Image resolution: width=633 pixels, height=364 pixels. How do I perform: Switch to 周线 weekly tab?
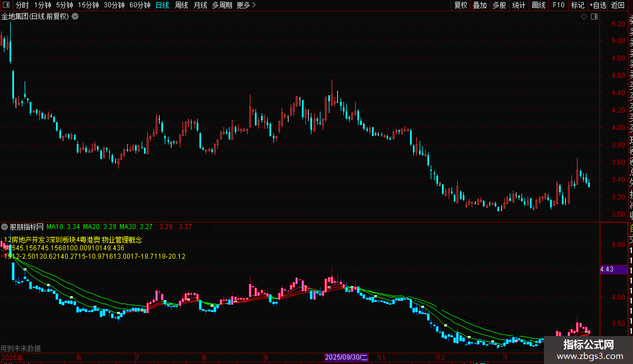coord(181,5)
